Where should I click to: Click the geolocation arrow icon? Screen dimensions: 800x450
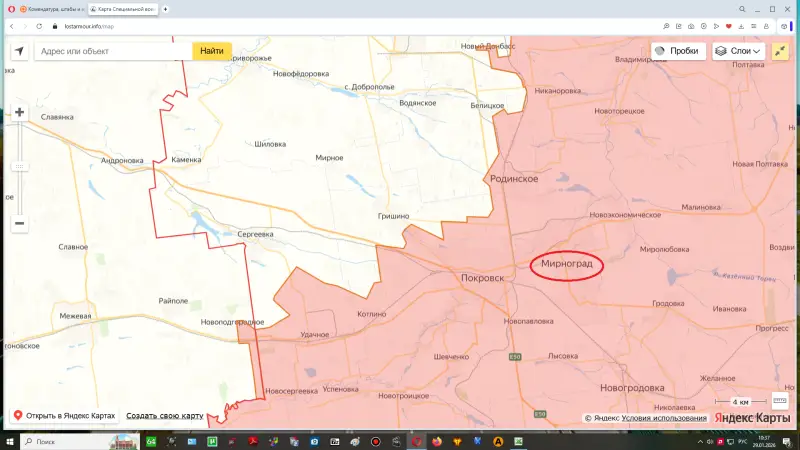click(x=19, y=51)
